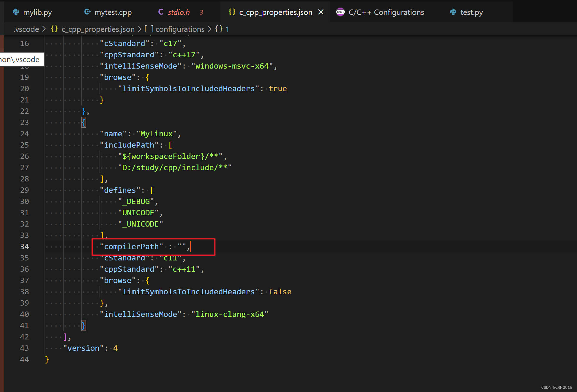Close the c_cpp_properties.json tab

[321, 12]
